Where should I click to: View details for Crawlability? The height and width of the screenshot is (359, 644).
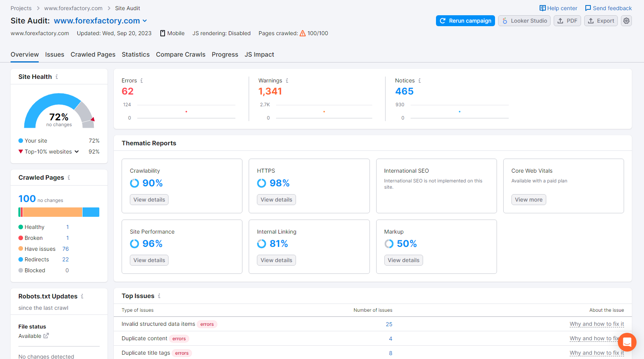tap(149, 200)
